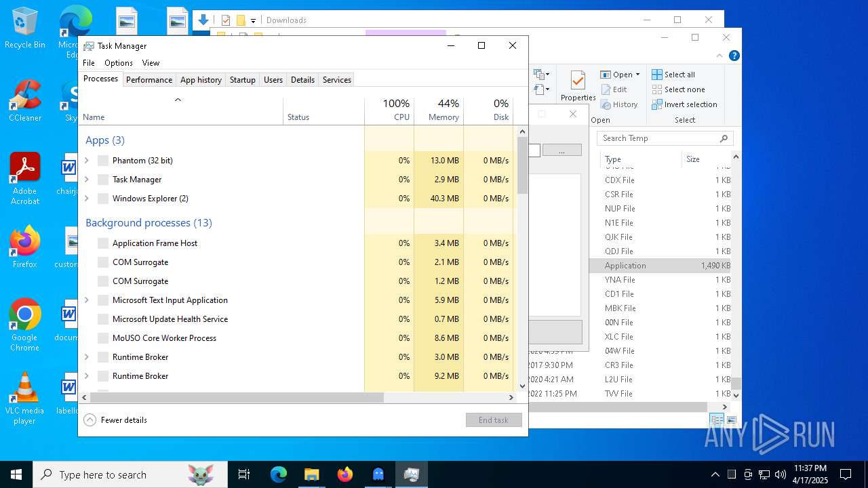Click Properties icon in Explorer ribbon
Image resolution: width=868 pixels, height=488 pixels.
point(578,85)
